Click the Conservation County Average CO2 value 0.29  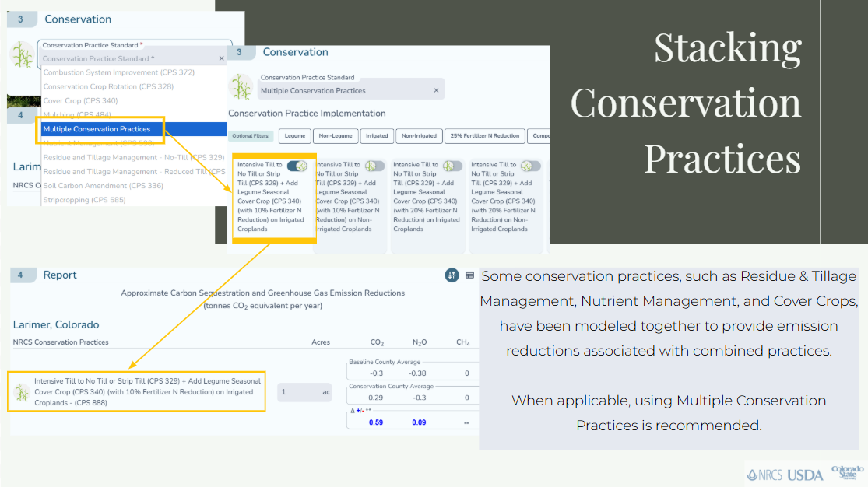[376, 398]
